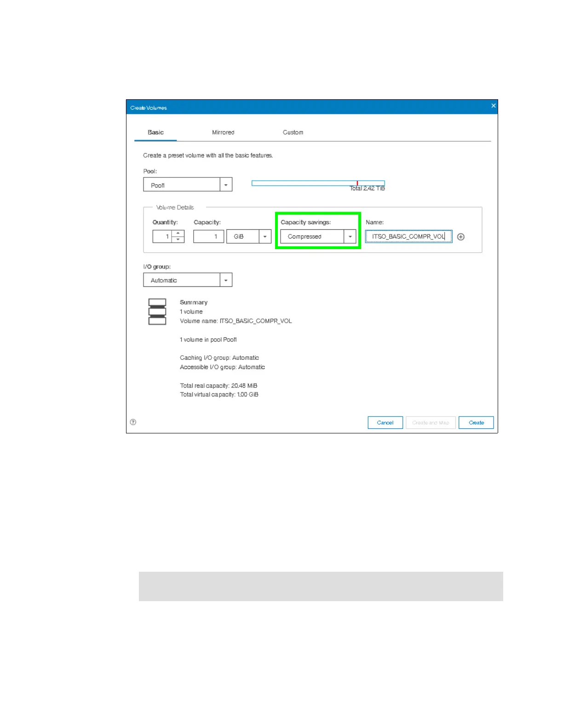Click the 'Total 2.42 TiB' label

click(367, 188)
